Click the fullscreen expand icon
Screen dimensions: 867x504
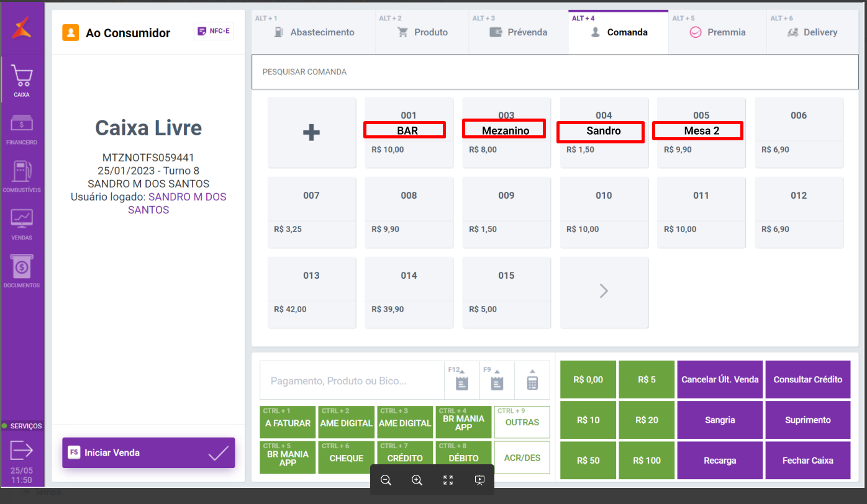pos(448,480)
